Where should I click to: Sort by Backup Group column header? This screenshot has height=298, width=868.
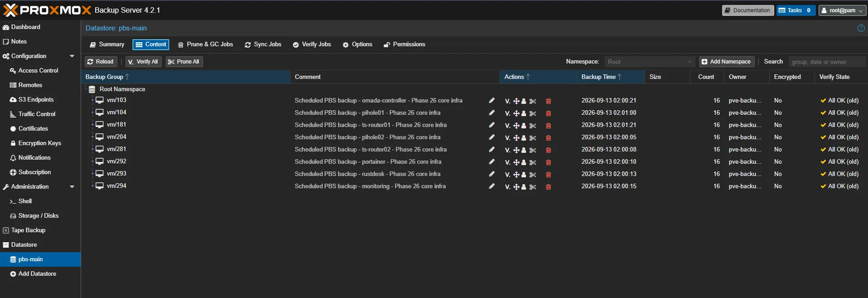pos(186,77)
